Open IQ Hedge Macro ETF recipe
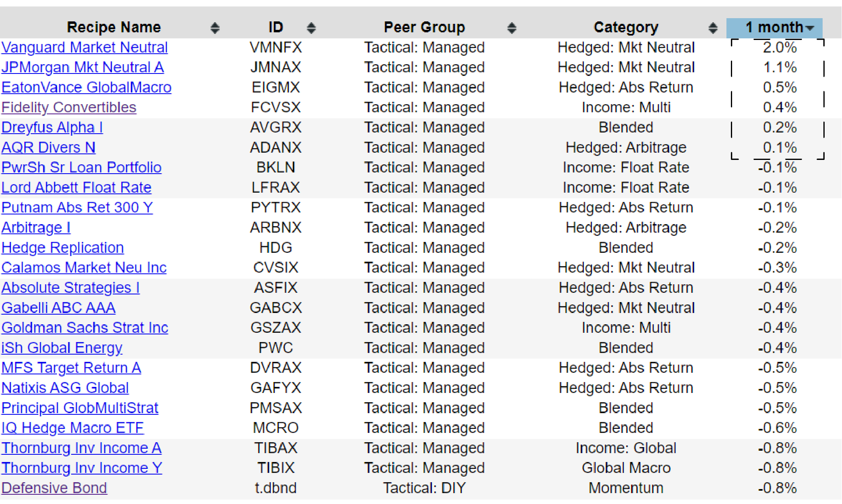 (x=73, y=428)
